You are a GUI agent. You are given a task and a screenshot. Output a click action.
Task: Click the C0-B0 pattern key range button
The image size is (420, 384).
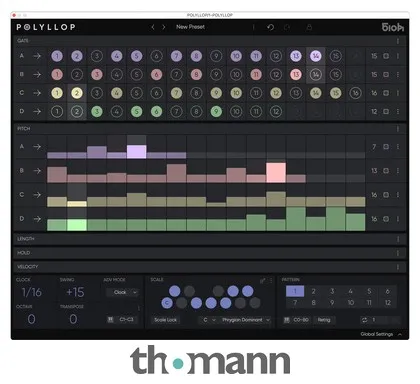296,320
